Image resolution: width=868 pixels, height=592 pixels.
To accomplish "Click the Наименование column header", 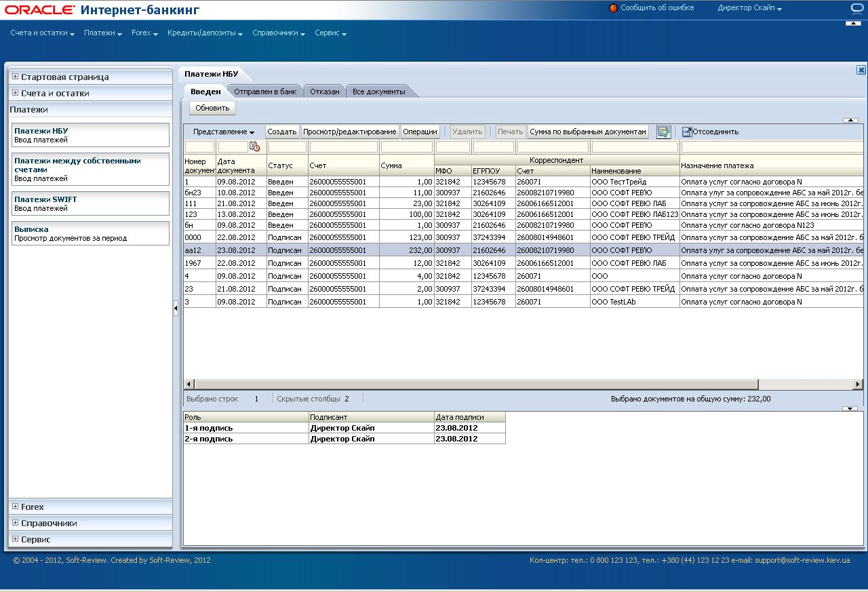I will click(635, 171).
